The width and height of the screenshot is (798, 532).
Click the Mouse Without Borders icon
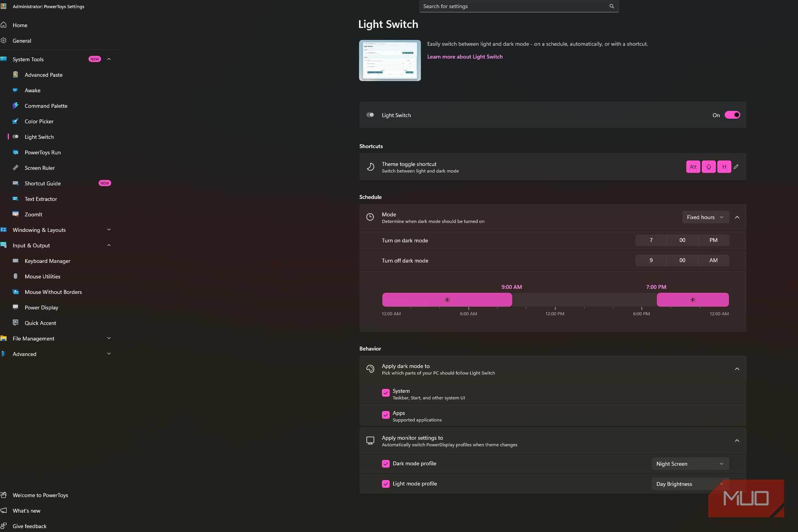(16, 292)
